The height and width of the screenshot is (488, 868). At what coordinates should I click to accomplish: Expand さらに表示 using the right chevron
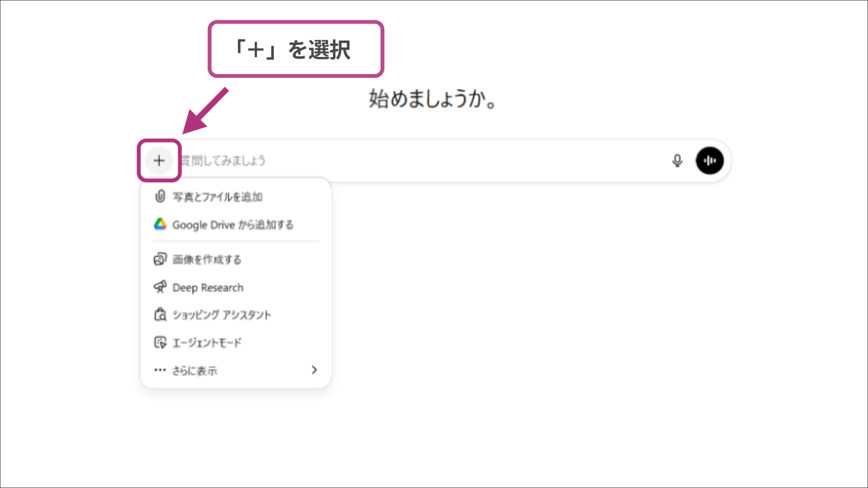(x=315, y=370)
